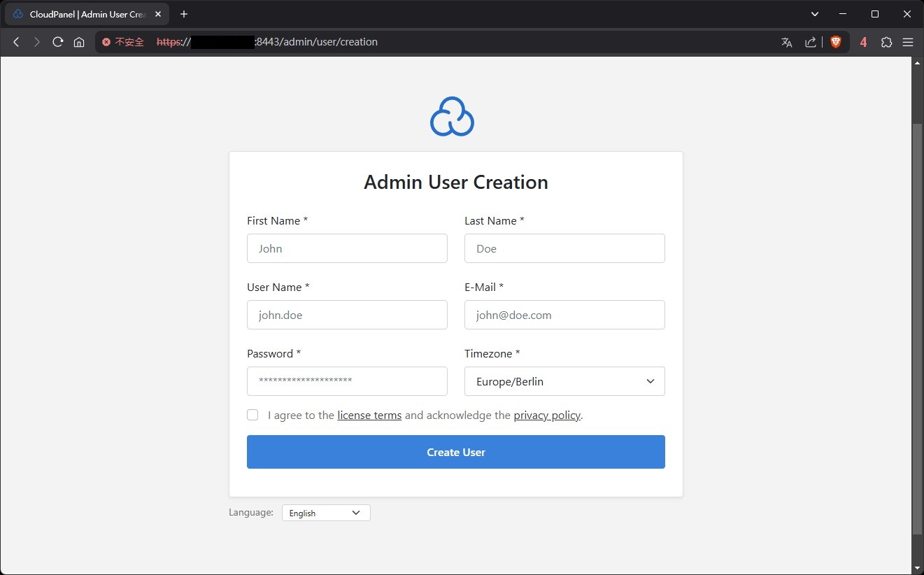
Task: Click the Password * label
Action: [x=274, y=353]
